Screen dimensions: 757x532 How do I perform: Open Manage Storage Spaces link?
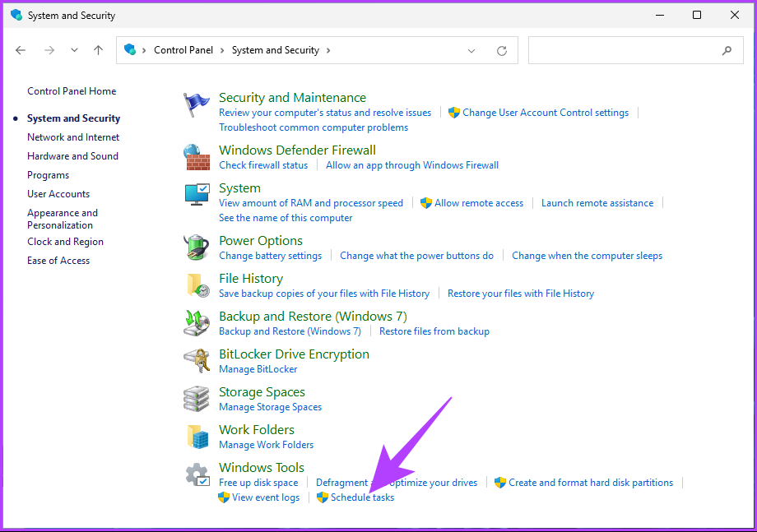[x=271, y=407]
